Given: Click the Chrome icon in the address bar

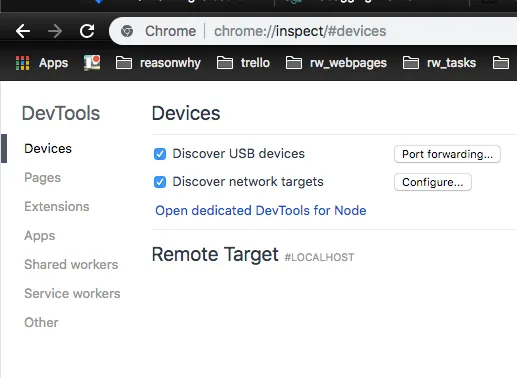Looking at the screenshot, I should (x=127, y=31).
